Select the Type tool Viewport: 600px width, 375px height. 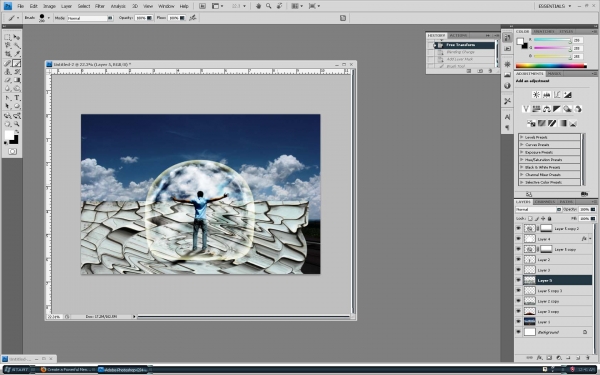16,98
